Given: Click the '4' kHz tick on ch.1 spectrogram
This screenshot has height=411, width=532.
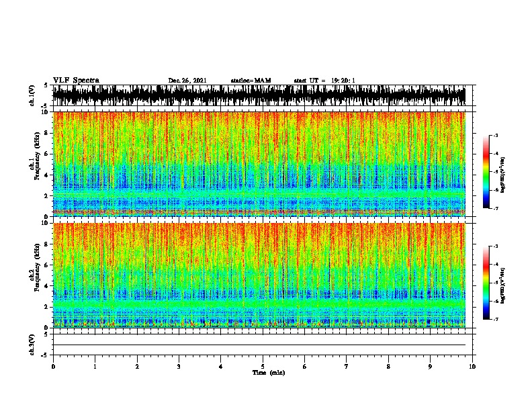Looking at the screenshot, I should [47, 175].
